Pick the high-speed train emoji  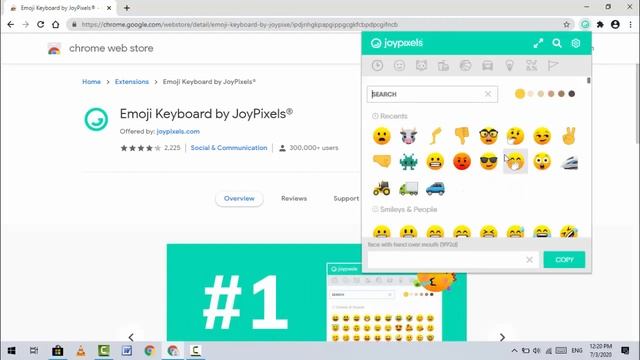click(x=569, y=162)
